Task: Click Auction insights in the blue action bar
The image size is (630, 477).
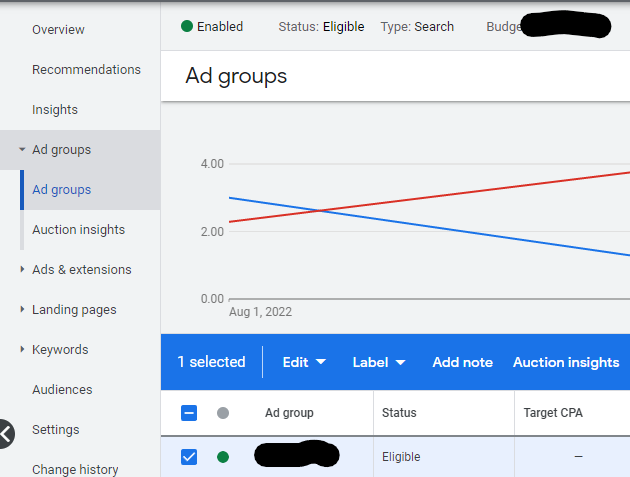Action: (566, 362)
